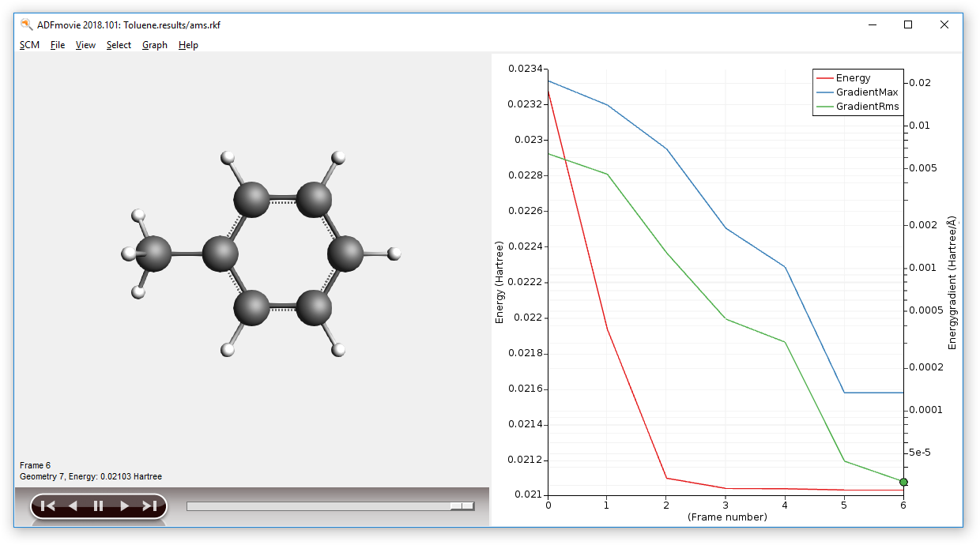Open the View menu
The image size is (980, 545).
85,45
